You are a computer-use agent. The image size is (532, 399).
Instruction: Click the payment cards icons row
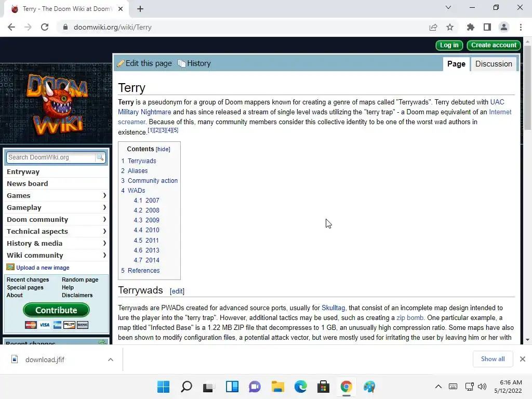(x=56, y=325)
